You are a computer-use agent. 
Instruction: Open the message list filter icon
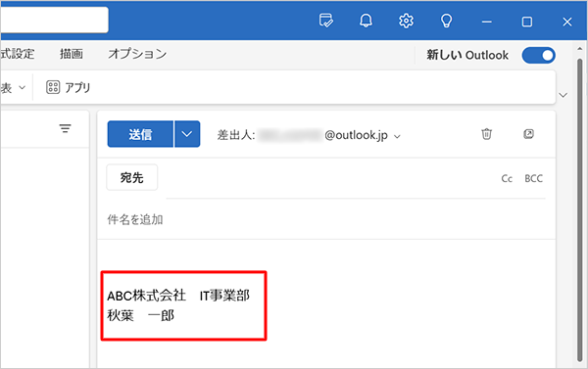pyautogui.click(x=66, y=129)
